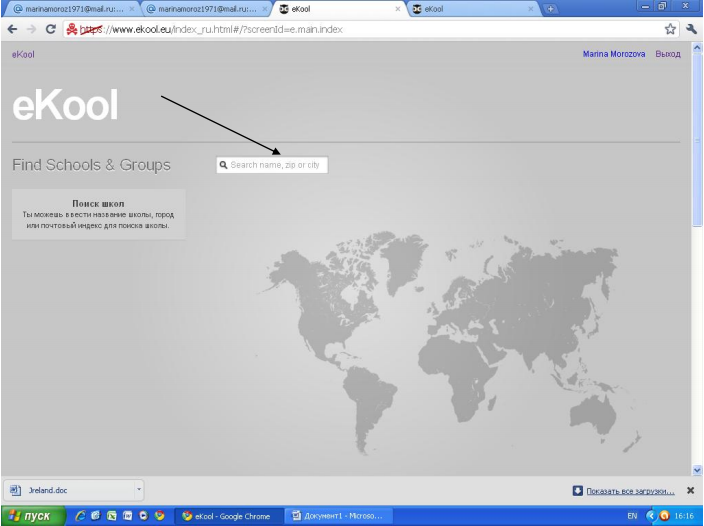Close the last eKool tab
Viewport: 704px width, 526px height.
(x=531, y=9)
